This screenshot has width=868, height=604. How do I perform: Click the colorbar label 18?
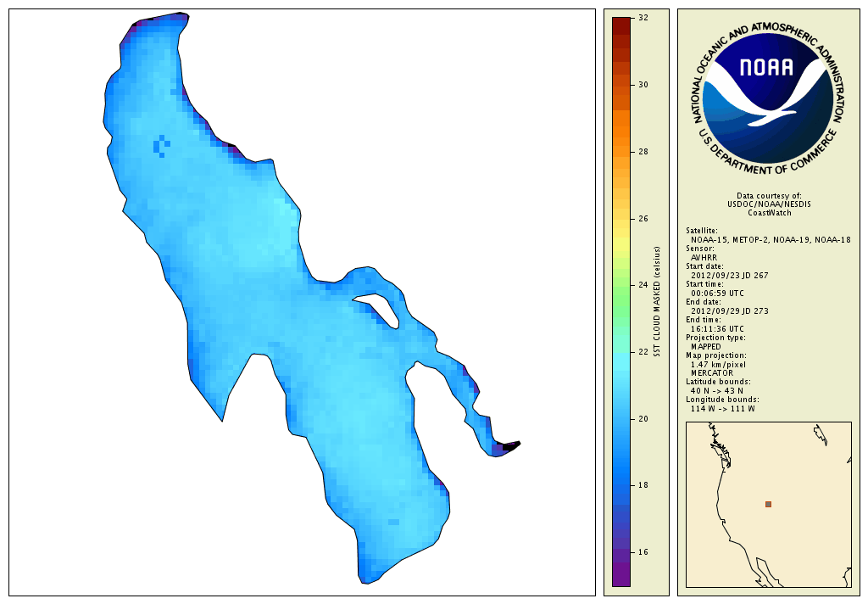click(643, 485)
